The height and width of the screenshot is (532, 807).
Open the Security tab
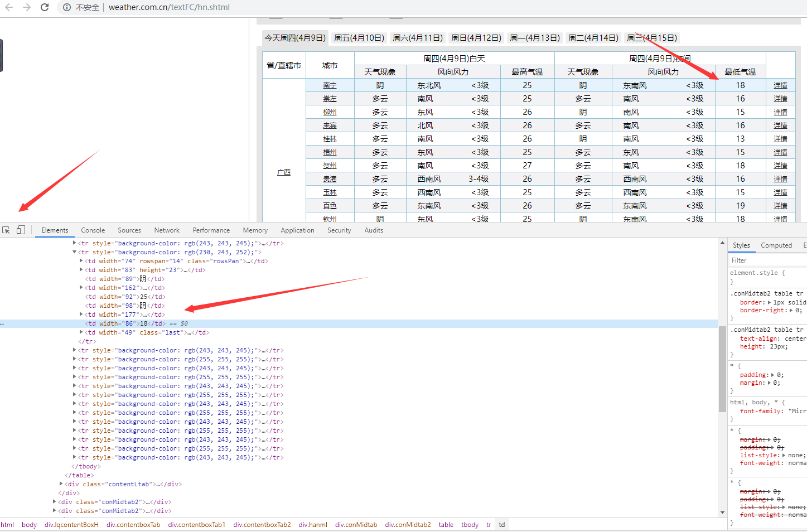coord(339,230)
